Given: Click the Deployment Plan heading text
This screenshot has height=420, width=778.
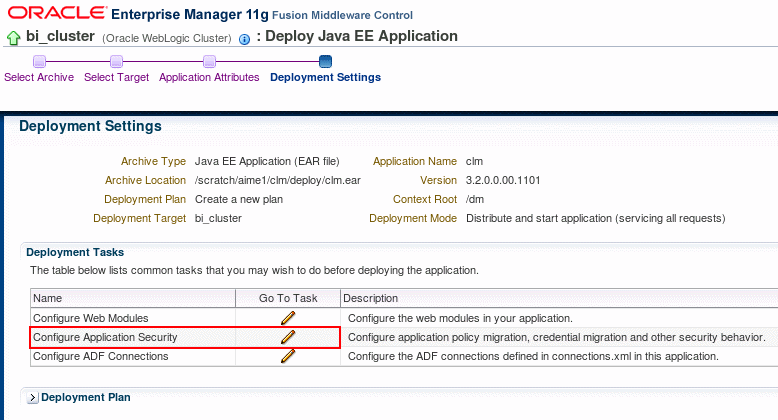Looking at the screenshot, I should pyautogui.click(x=86, y=397).
